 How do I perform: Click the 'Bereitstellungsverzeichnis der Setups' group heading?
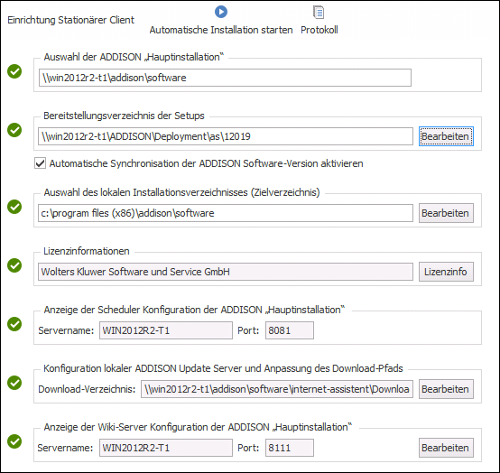pos(124,116)
